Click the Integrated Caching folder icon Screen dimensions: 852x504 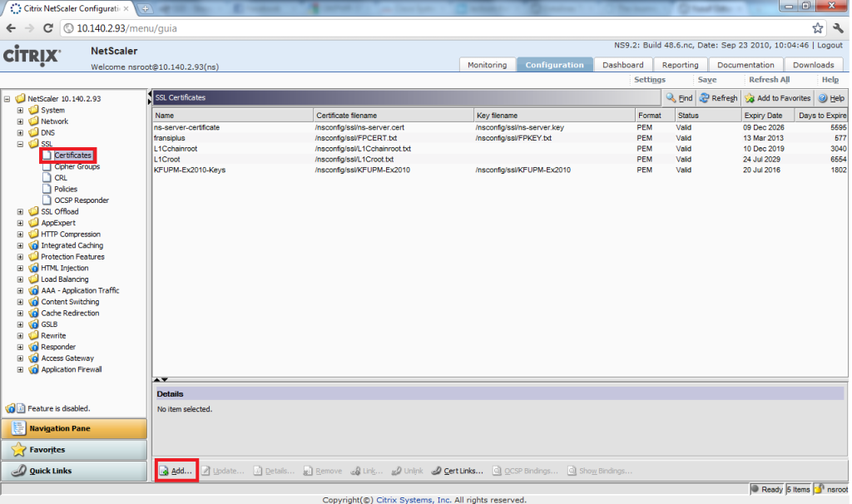click(x=33, y=245)
